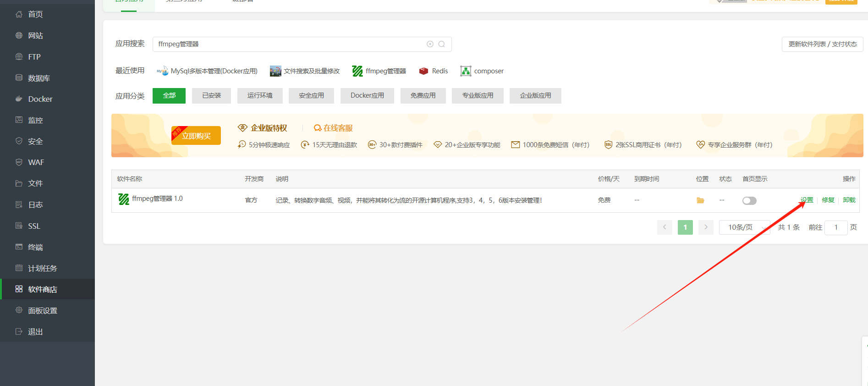Screen dimensions: 868x386
Task: Click the ffmpeg管理器 icon in the table row
Action: click(124, 199)
